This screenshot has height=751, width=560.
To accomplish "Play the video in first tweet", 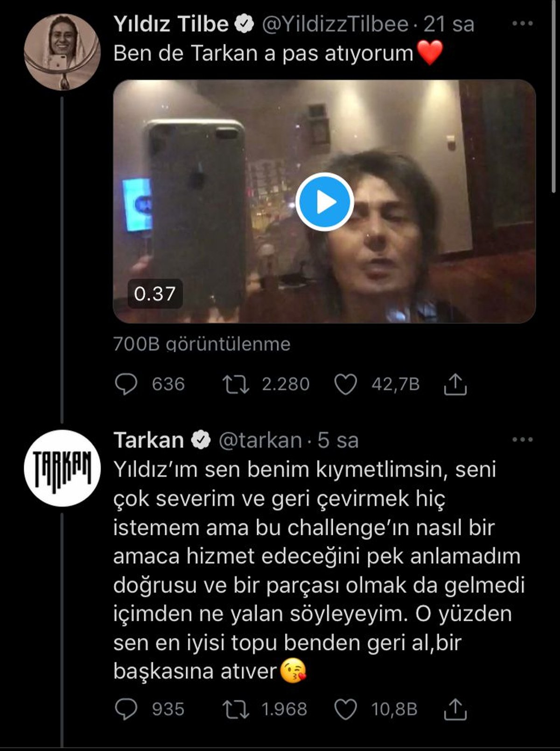I will pyautogui.click(x=324, y=202).
